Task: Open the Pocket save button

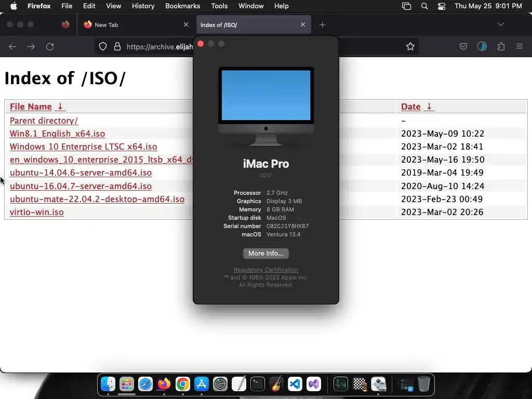Action: (463, 46)
